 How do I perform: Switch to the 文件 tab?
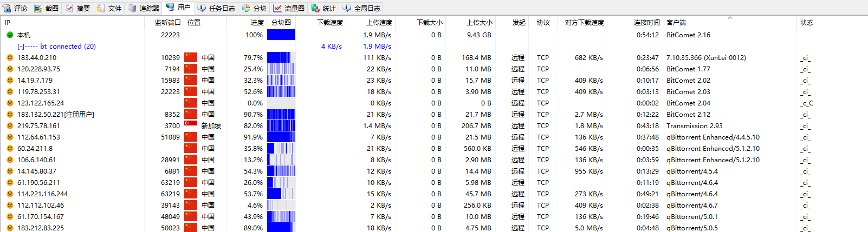[109, 8]
